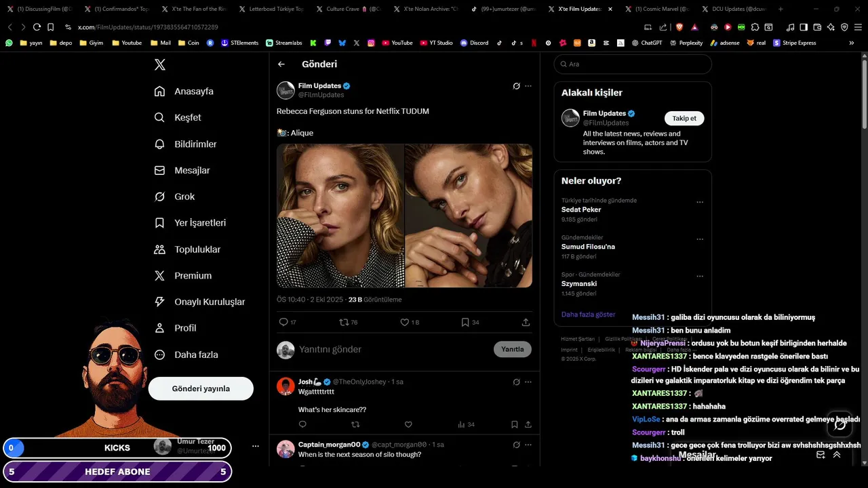Click Grok icon on Captain_morgan00 reply

516,445
